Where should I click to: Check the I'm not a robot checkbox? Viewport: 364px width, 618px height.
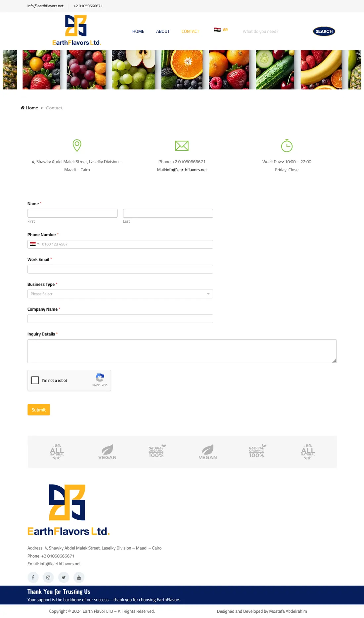(x=35, y=380)
